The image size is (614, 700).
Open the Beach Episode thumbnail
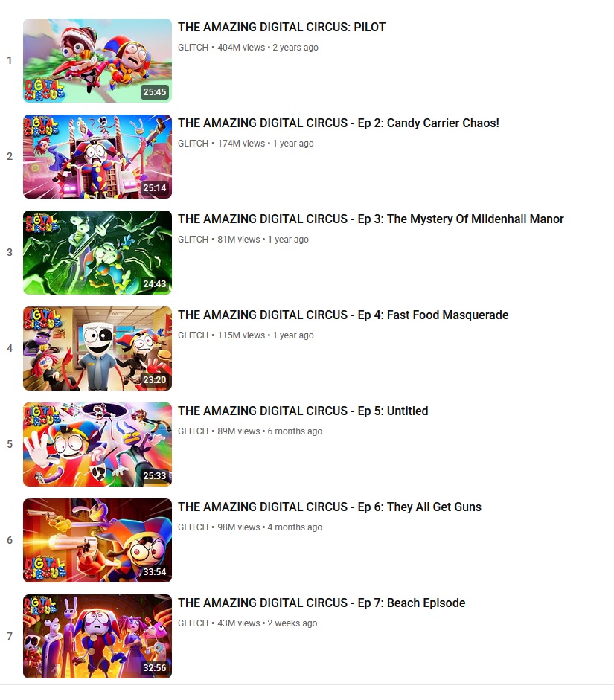tap(97, 637)
